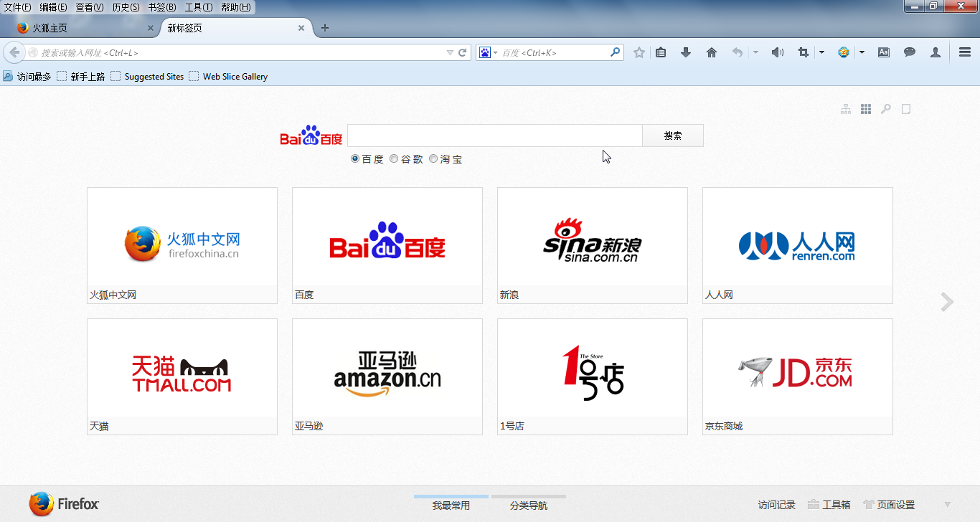Viewport: 980px width, 522px height.
Task: Open the 工具(T) menu
Action: pyautogui.click(x=199, y=7)
